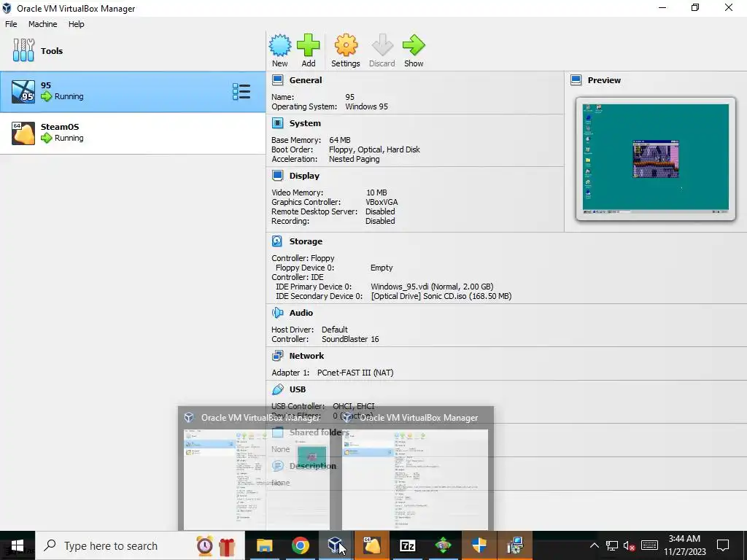Open the General section heading

[306, 80]
